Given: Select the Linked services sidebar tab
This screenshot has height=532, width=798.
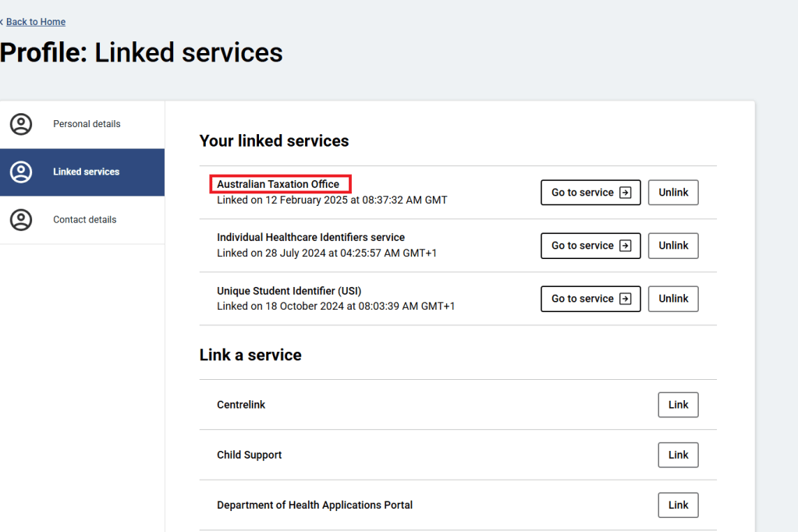Looking at the screenshot, I should pos(86,172).
